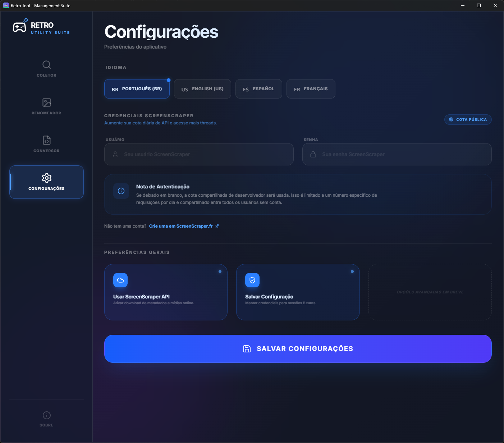Image resolution: width=504 pixels, height=443 pixels.
Task: Click the info icon in Nota de Autenticação
Action: click(121, 191)
